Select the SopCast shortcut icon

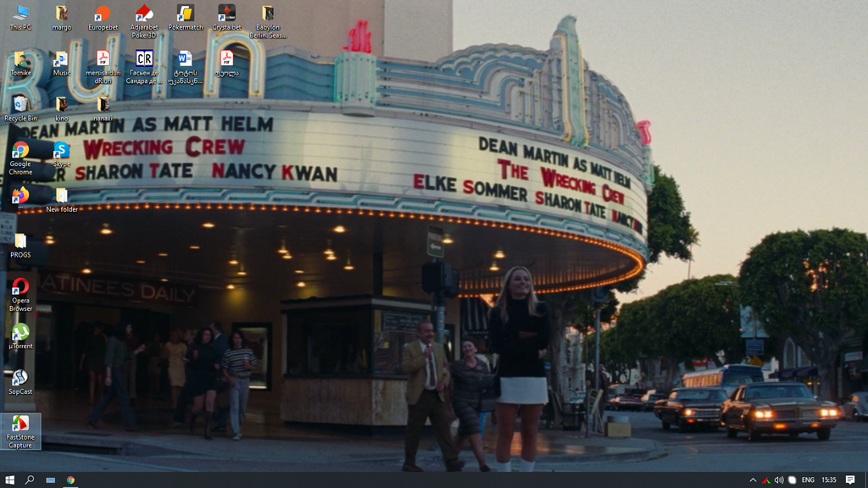click(x=20, y=382)
